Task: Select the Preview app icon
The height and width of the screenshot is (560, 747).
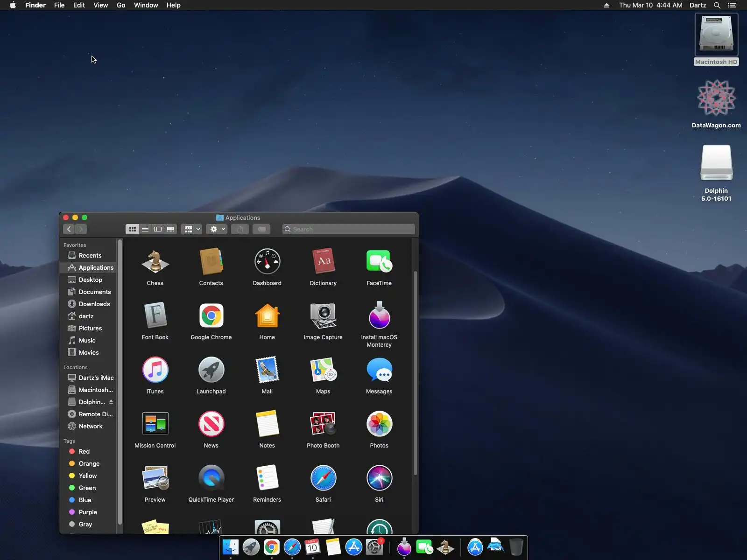Action: pyautogui.click(x=155, y=478)
